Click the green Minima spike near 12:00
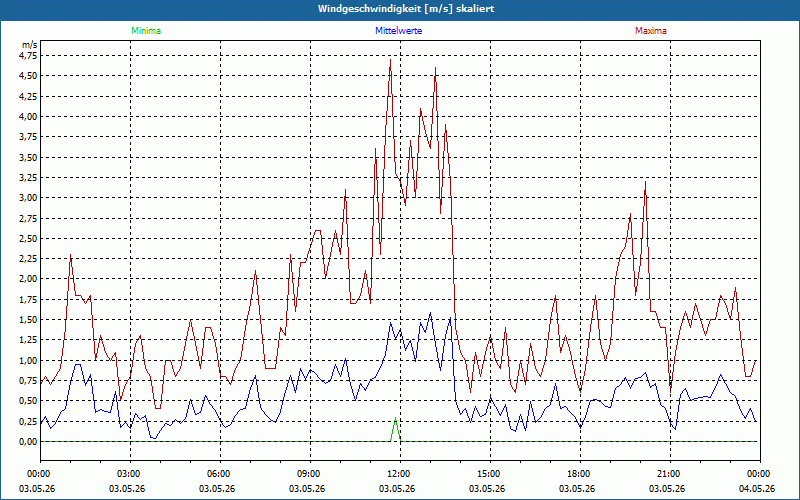Screen dimensions: 800x500 click(395, 430)
